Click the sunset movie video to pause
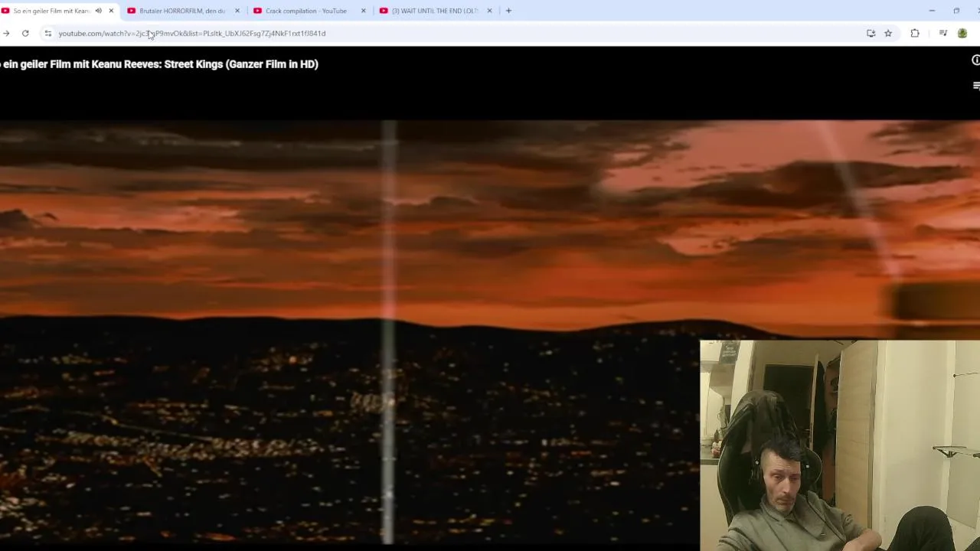 349,333
